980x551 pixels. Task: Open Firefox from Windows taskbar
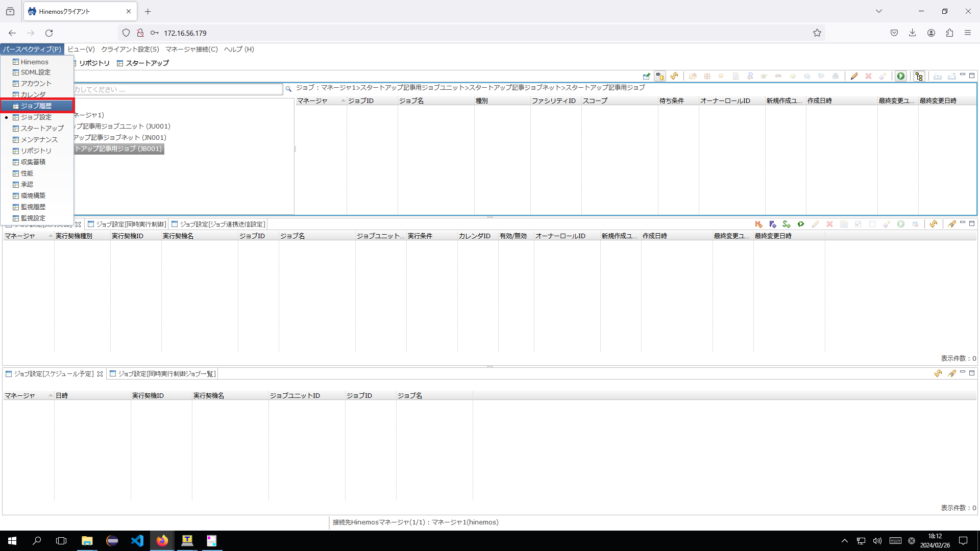[162, 541]
